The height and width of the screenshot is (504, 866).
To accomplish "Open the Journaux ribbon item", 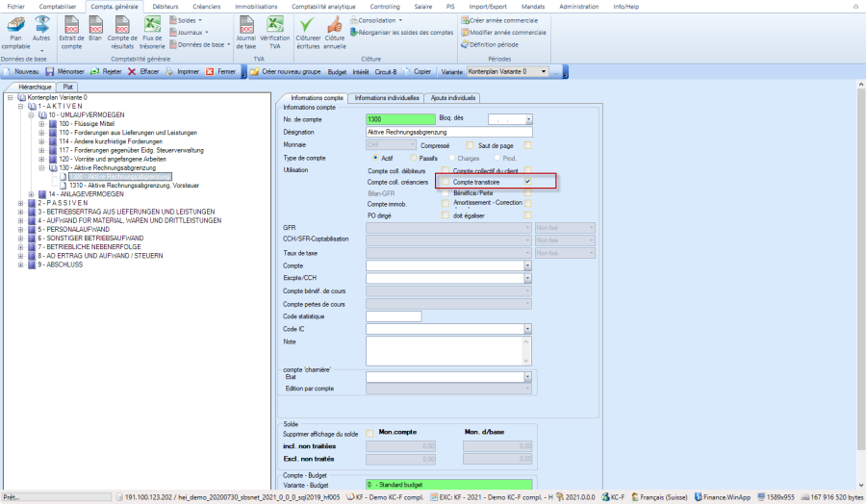I will (x=189, y=33).
